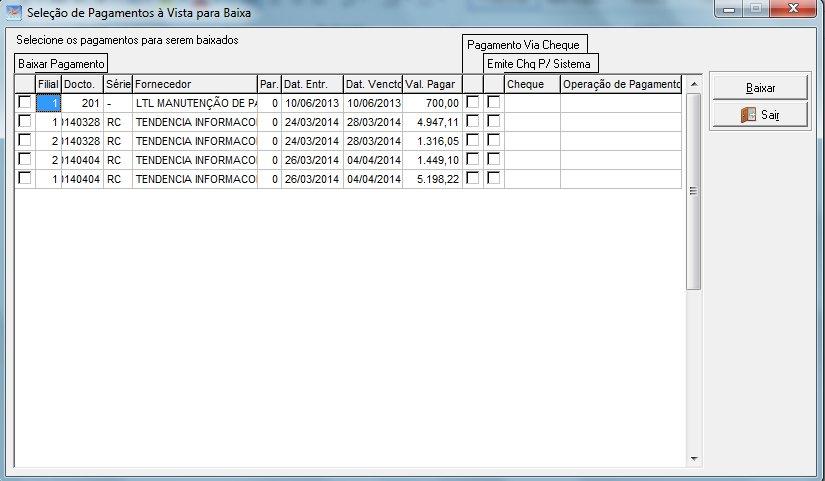Click the scrollbar down arrow

pos(693,459)
